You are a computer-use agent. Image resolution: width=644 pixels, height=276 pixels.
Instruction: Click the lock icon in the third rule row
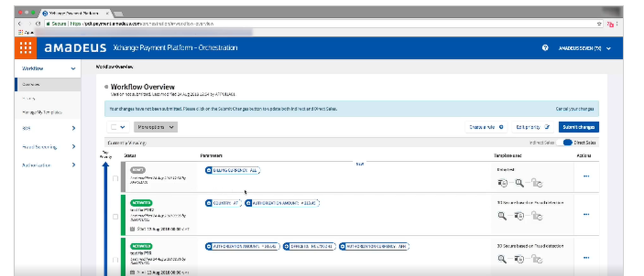[x=537, y=259]
